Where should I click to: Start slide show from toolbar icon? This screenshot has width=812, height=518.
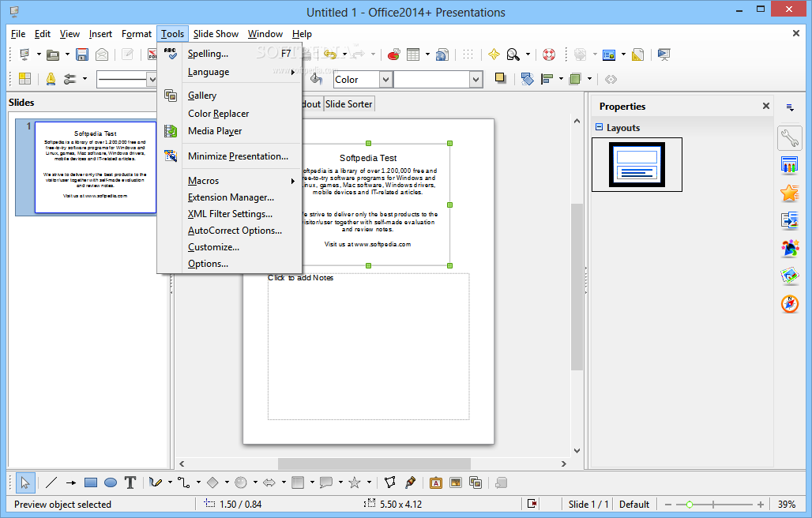click(664, 54)
